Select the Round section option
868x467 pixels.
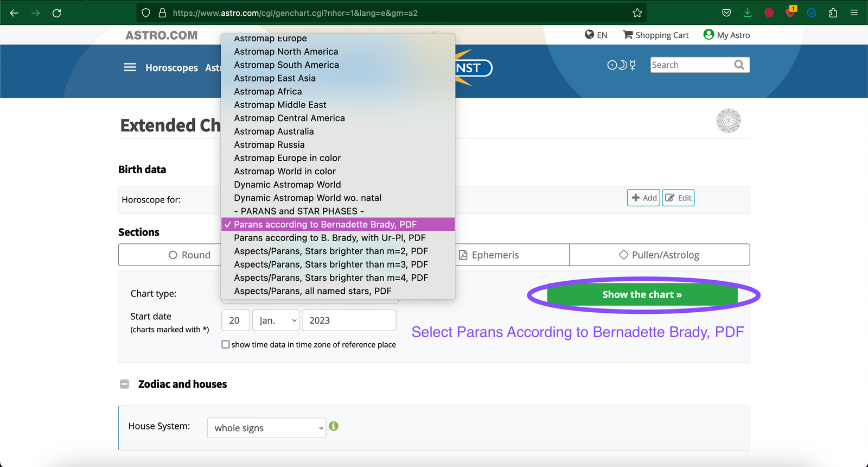(189, 255)
